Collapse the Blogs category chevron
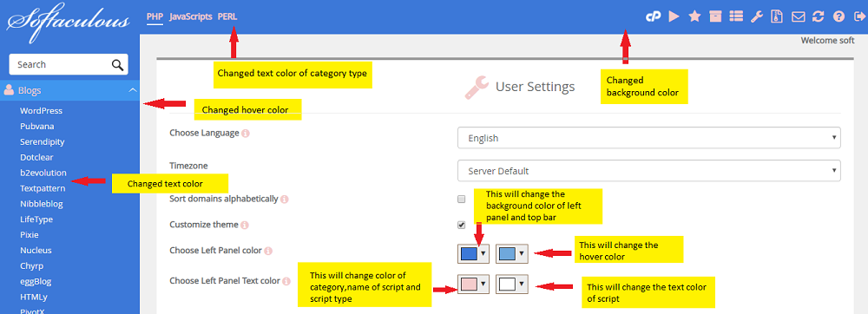Image resolution: width=868 pixels, height=314 pixels. (132, 90)
